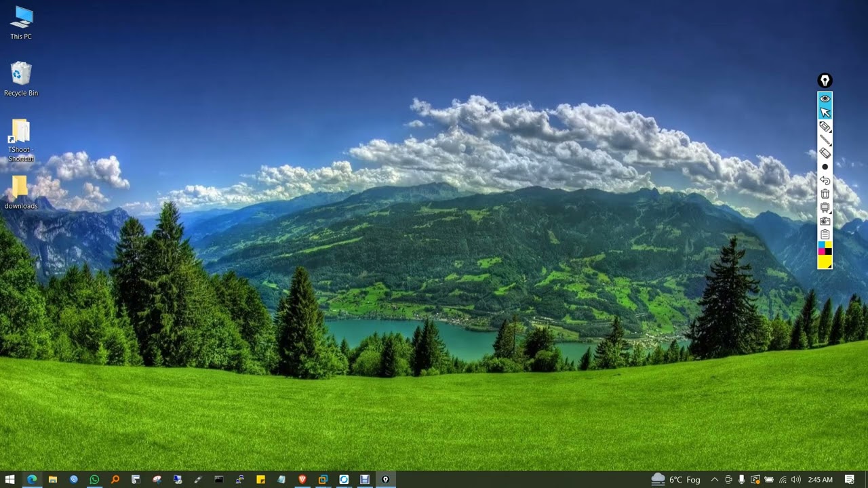Pick the black color swatch
This screenshot has height=488, width=868.
(828, 251)
